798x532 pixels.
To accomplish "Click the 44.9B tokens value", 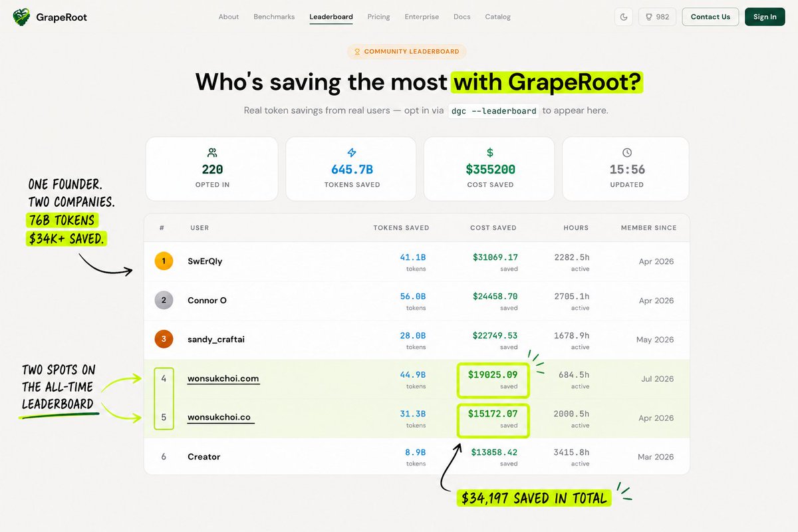I will pos(413,374).
